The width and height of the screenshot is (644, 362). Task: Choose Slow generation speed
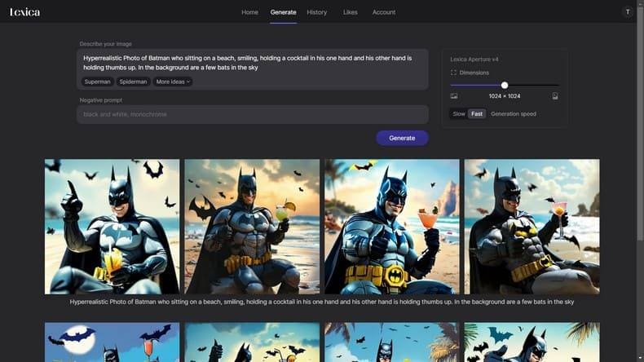[459, 114]
